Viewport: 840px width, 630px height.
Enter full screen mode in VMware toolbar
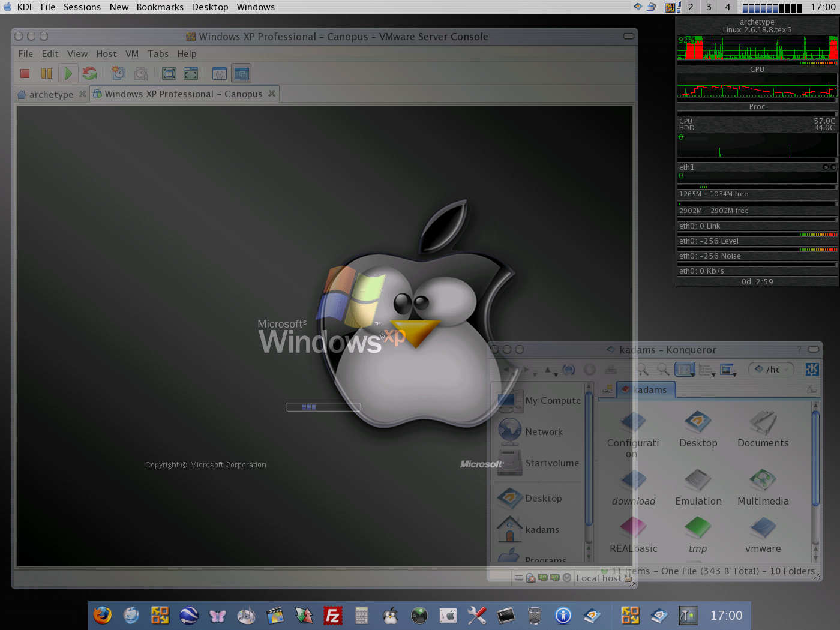169,73
